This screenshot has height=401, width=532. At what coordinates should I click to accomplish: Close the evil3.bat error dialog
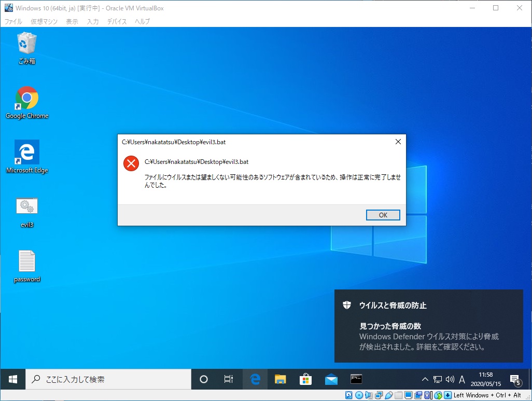point(398,142)
